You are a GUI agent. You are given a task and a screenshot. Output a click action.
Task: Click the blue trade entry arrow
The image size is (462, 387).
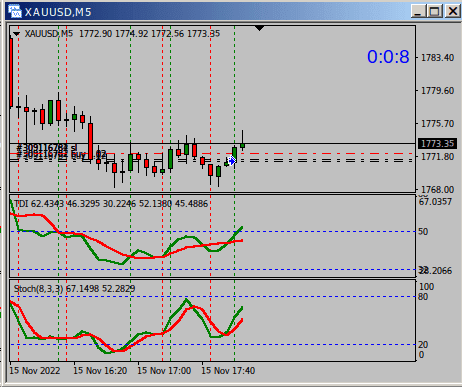(231, 161)
